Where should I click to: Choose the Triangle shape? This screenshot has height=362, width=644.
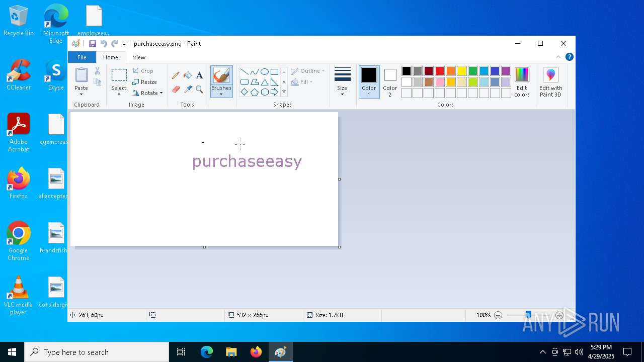(x=264, y=82)
